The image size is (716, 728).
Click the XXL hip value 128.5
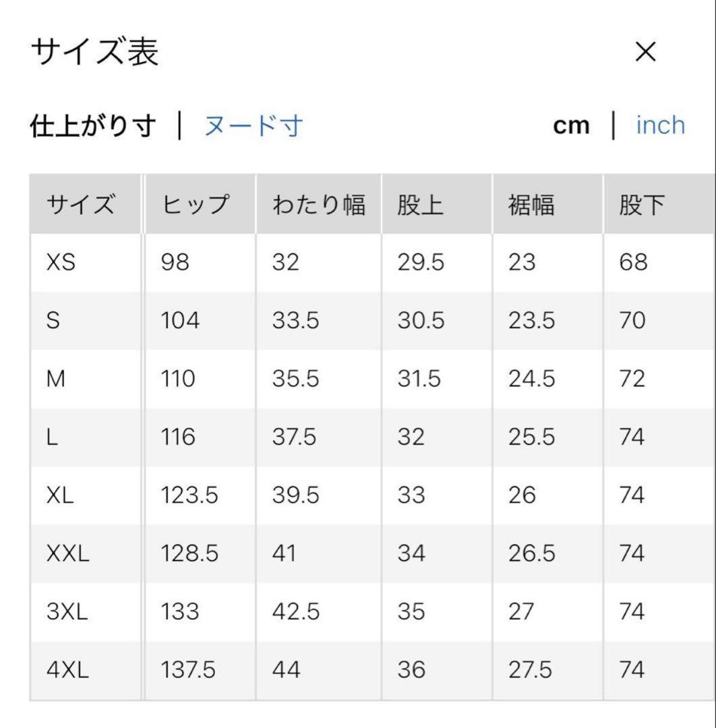(189, 553)
